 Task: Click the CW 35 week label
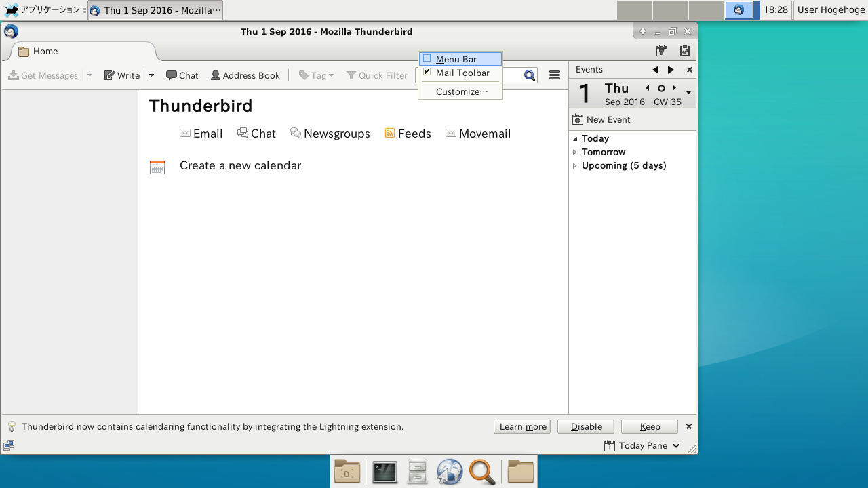(667, 102)
